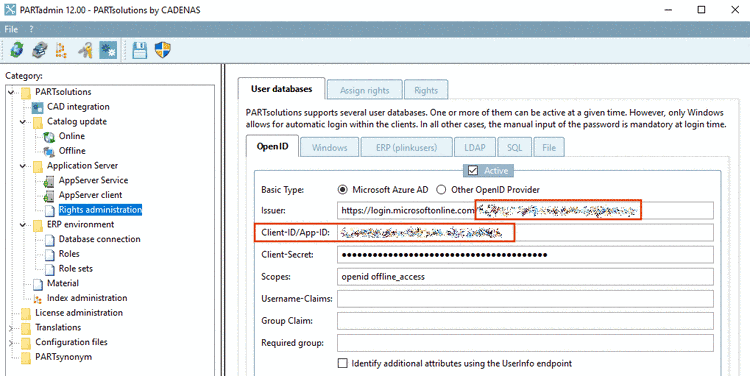Click the Windows shield admin icon

point(163,50)
